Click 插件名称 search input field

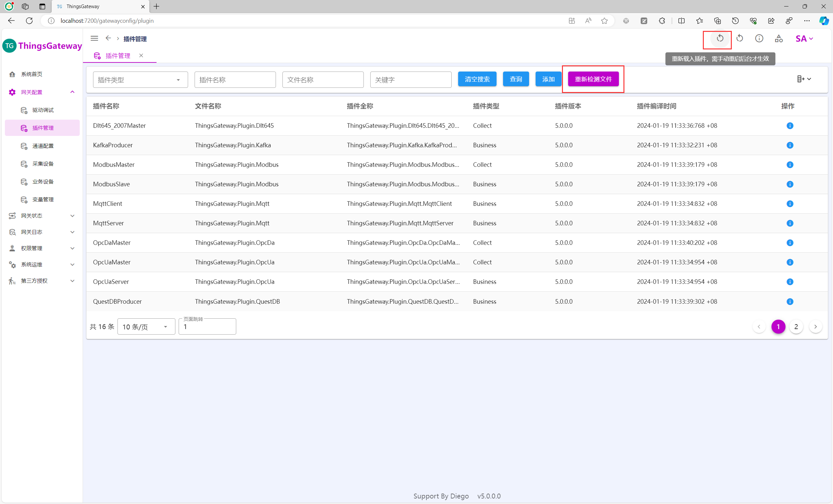tap(235, 80)
